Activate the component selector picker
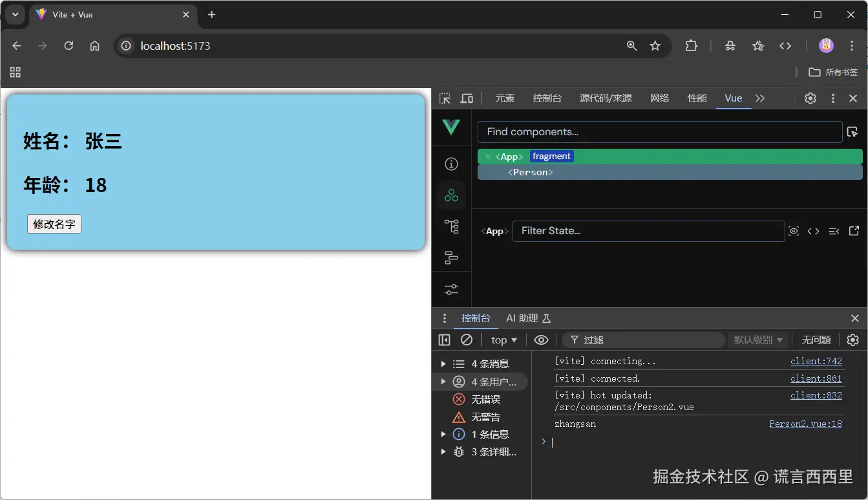Viewport: 868px width, 500px height. click(x=852, y=132)
